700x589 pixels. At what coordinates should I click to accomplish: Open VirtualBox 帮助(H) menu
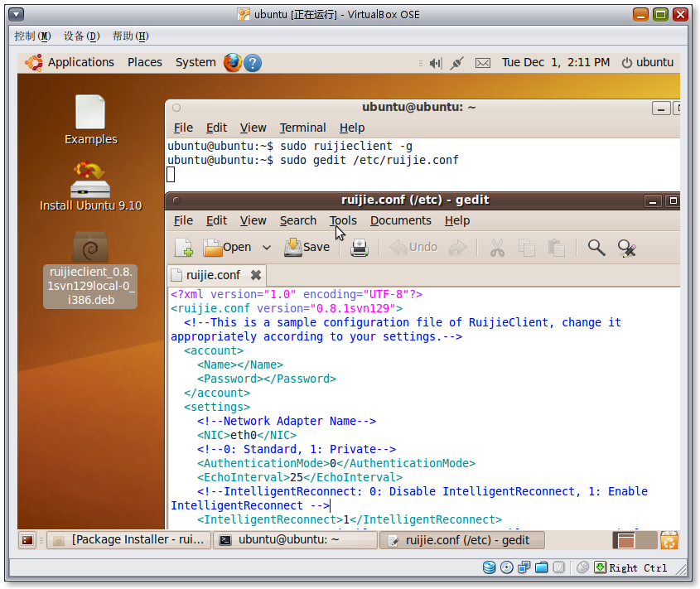click(130, 36)
